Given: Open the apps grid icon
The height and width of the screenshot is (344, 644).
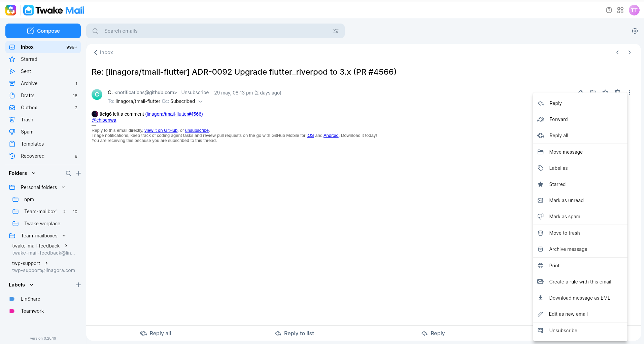Looking at the screenshot, I should pos(620,10).
